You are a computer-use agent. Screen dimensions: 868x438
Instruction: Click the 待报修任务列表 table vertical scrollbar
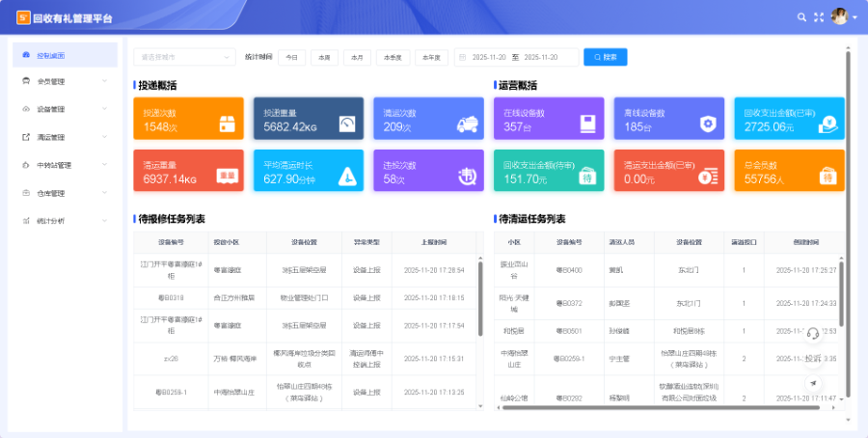point(480,298)
